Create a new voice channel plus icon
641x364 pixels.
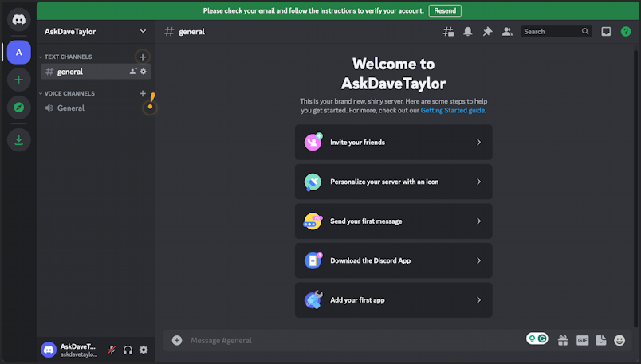point(143,93)
